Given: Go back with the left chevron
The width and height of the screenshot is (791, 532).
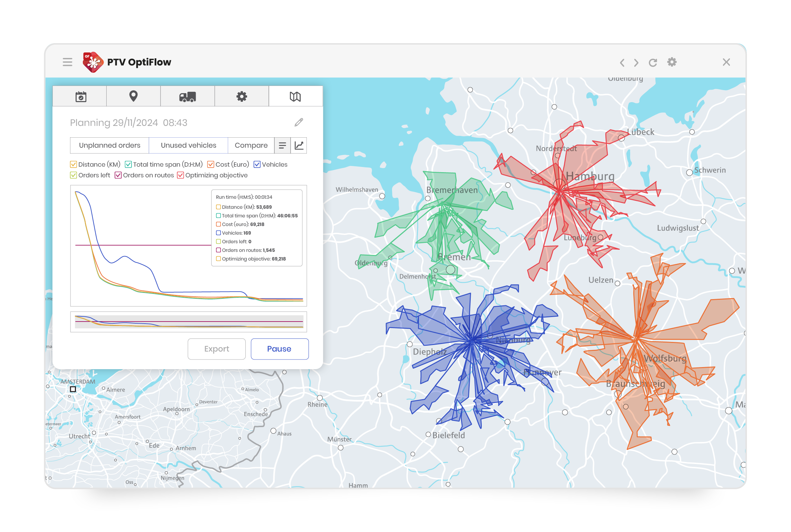Looking at the screenshot, I should [x=622, y=62].
